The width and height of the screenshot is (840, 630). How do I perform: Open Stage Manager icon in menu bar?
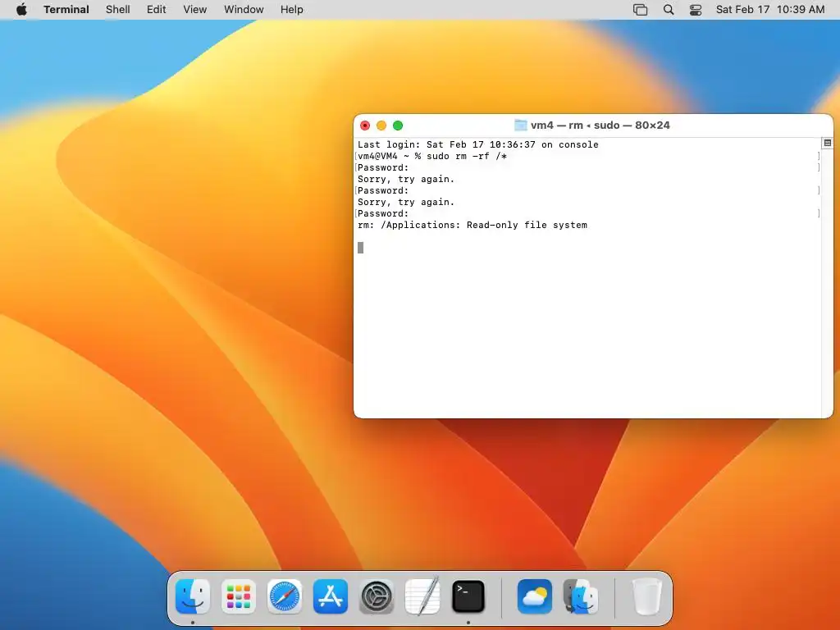[640, 10]
